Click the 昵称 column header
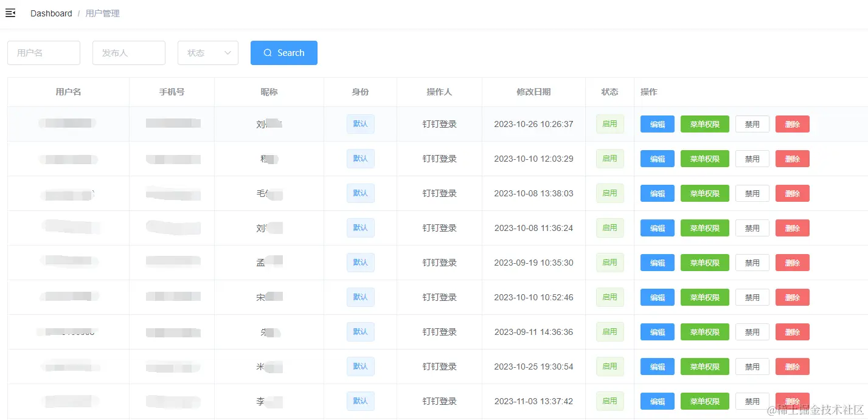868x420 pixels. tap(269, 92)
